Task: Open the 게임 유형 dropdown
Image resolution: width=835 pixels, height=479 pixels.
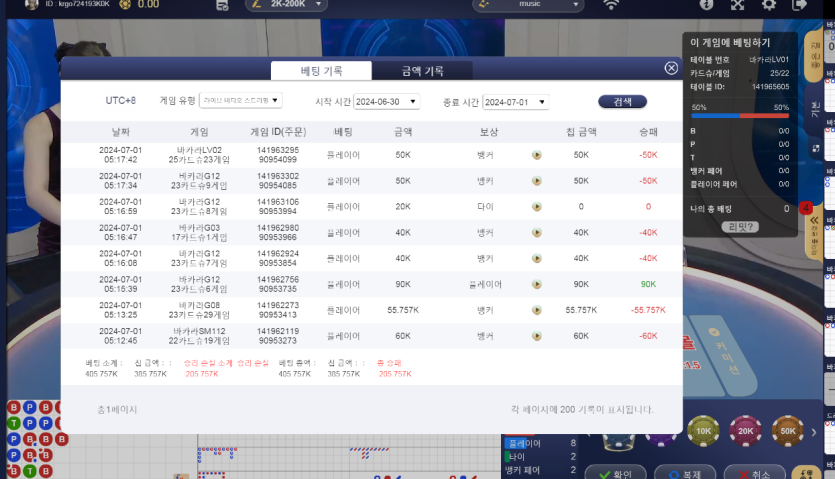Action: pos(241,100)
